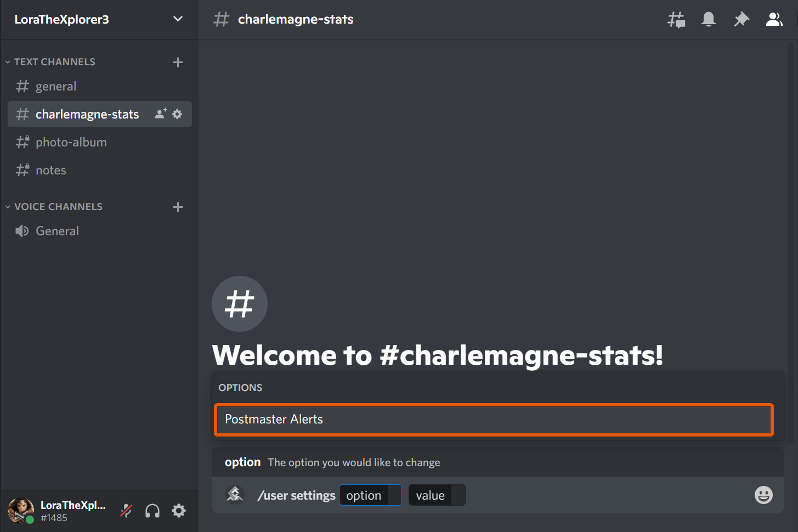Viewport: 798px width, 532px height.
Task: Edit charlemagne-stats channel gear icon
Action: (x=177, y=114)
